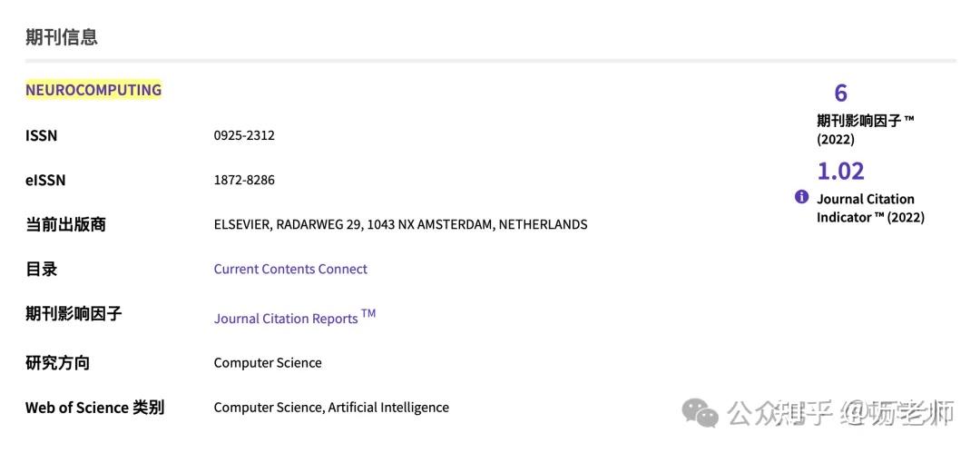980x453 pixels.
Task: Click the Elsevier publisher address text
Action: click(400, 224)
